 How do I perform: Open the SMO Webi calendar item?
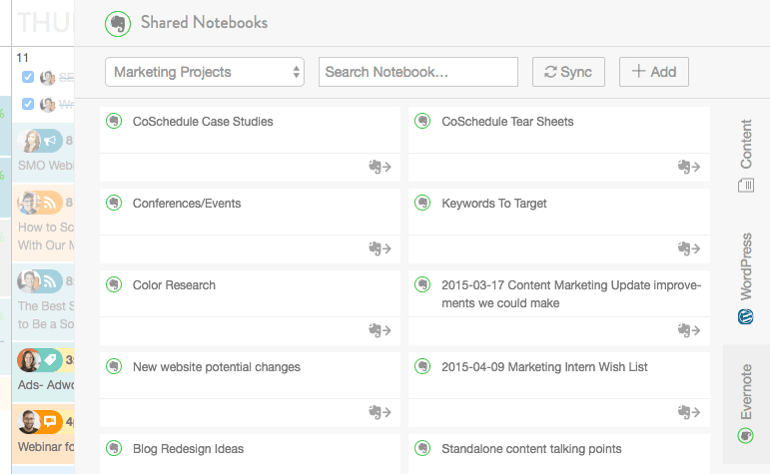[43, 153]
